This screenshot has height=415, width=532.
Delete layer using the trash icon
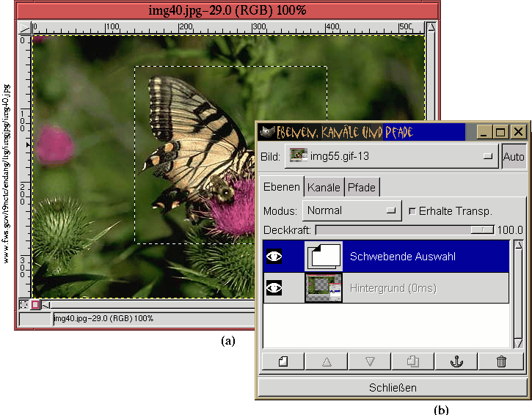(x=500, y=361)
